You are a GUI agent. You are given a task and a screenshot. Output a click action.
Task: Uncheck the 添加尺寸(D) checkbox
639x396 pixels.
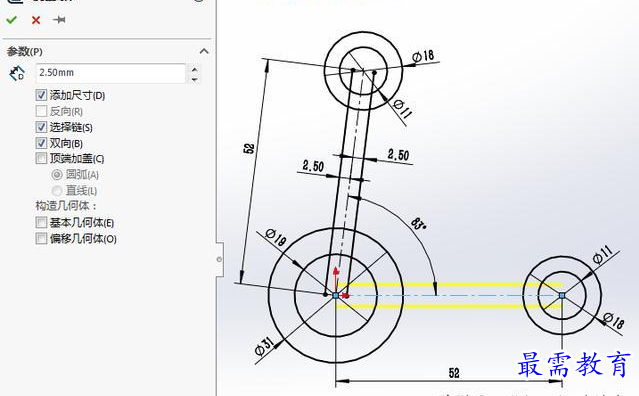pyautogui.click(x=41, y=95)
